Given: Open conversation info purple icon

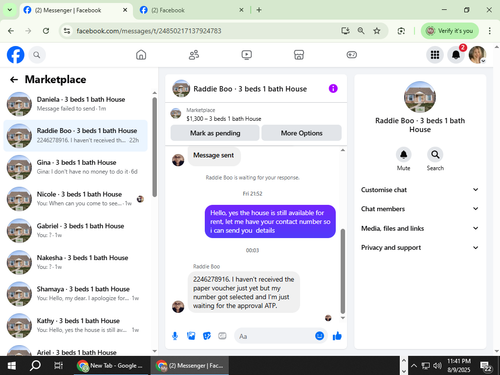Looking at the screenshot, I should (x=333, y=89).
